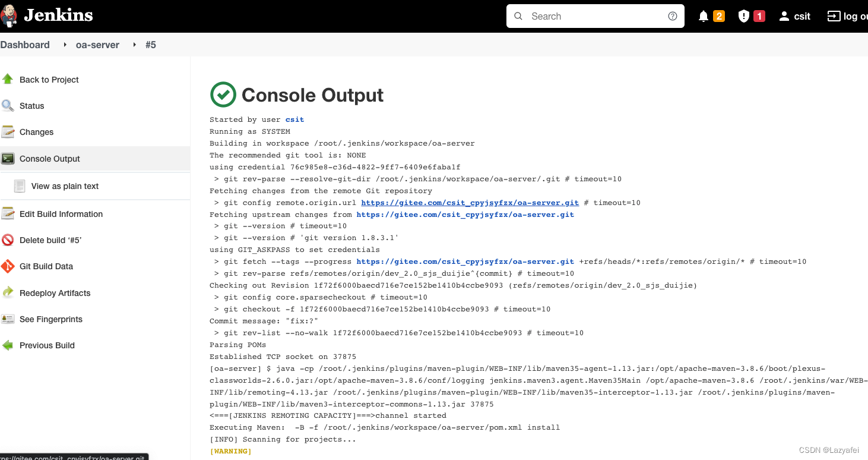
Task: Expand the breadcrumb arrow after oa-server
Action: (134, 45)
